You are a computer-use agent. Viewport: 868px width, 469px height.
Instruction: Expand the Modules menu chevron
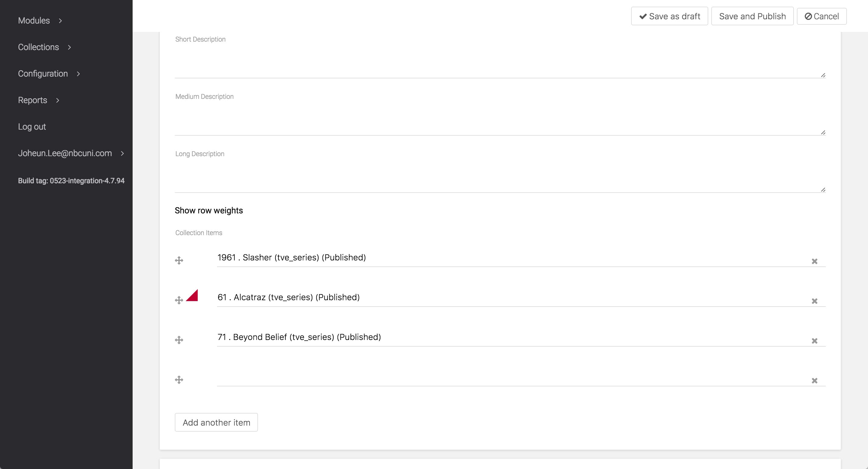(60, 20)
